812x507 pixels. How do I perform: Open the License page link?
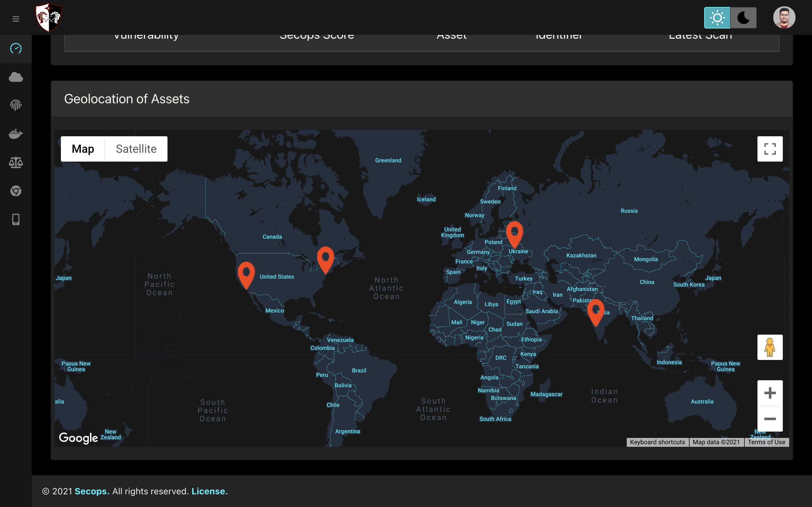[x=209, y=491]
